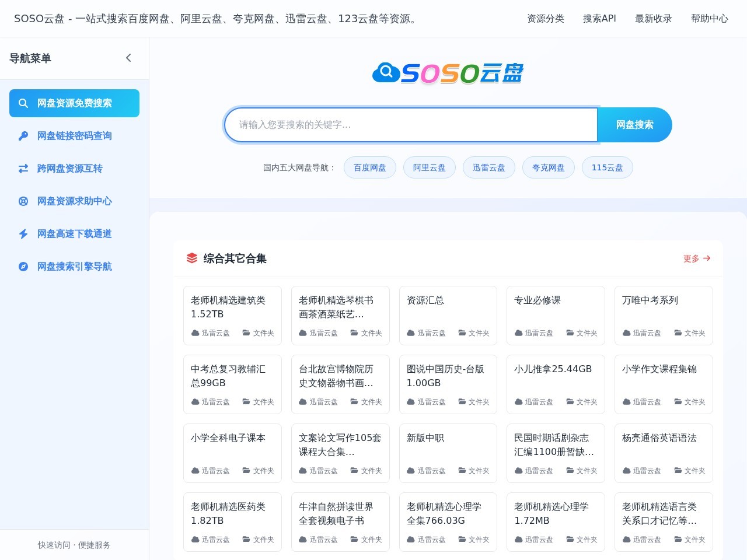The height and width of the screenshot is (560, 747).
Task: Click cloud icon in 资源汇总 card
Action: click(x=411, y=333)
